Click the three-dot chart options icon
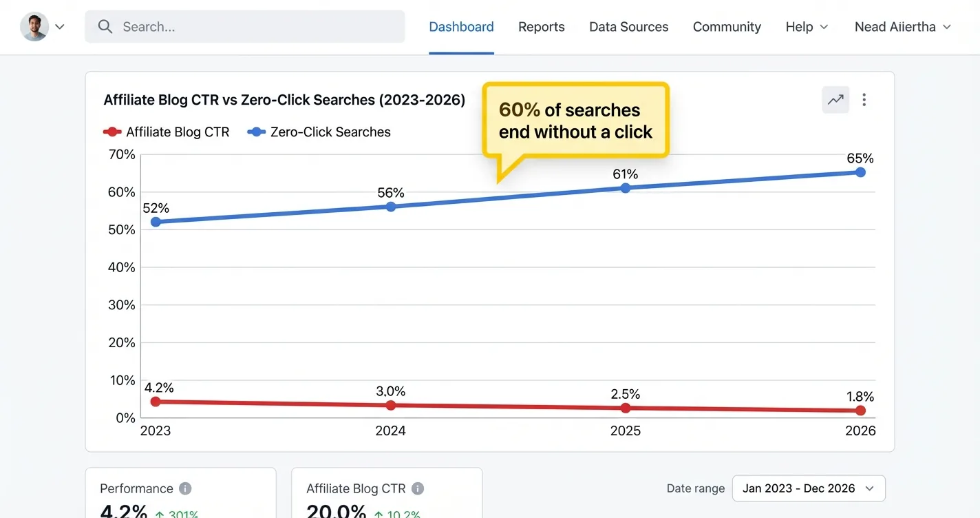The width and height of the screenshot is (980, 518). (x=864, y=99)
